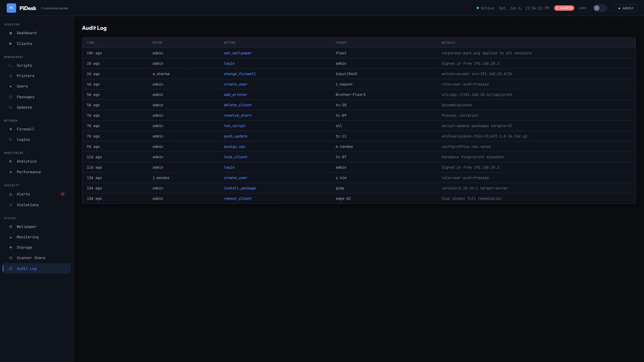Select the Audit Log menu item
The height and width of the screenshot is (362, 644).
(37, 268)
